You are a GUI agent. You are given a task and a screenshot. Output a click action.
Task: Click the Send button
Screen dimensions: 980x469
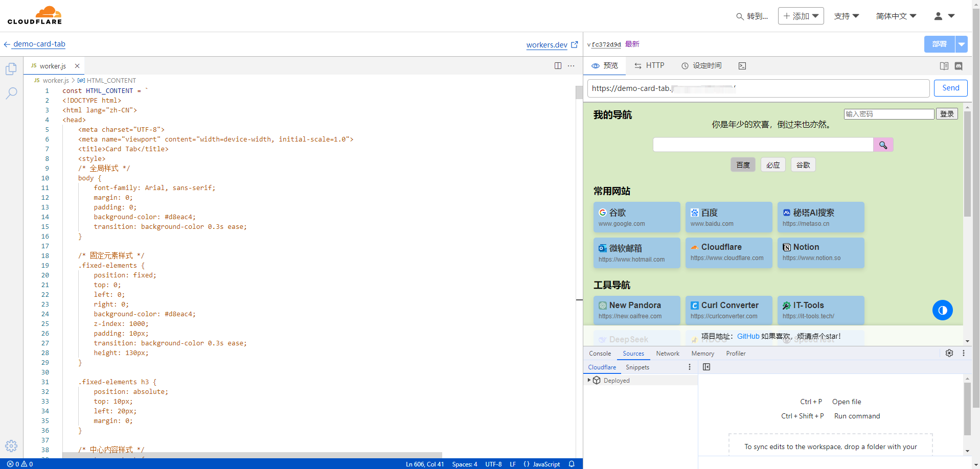(x=951, y=88)
